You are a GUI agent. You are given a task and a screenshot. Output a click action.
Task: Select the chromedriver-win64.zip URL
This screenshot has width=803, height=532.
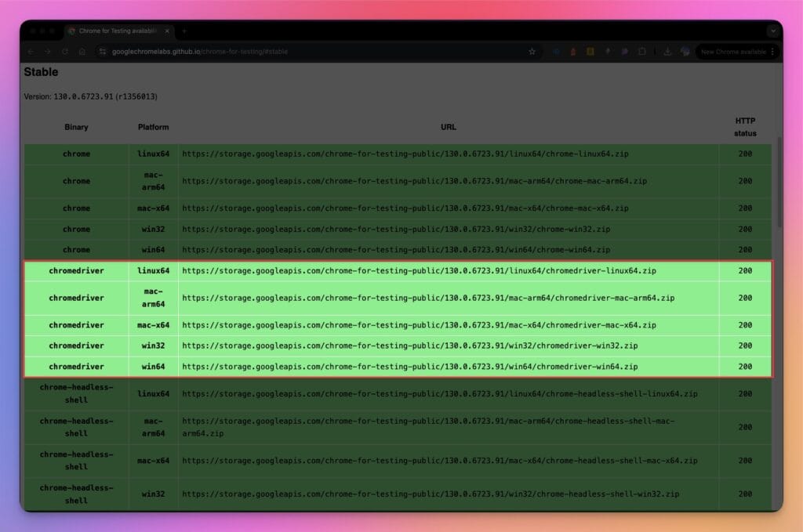coord(409,367)
